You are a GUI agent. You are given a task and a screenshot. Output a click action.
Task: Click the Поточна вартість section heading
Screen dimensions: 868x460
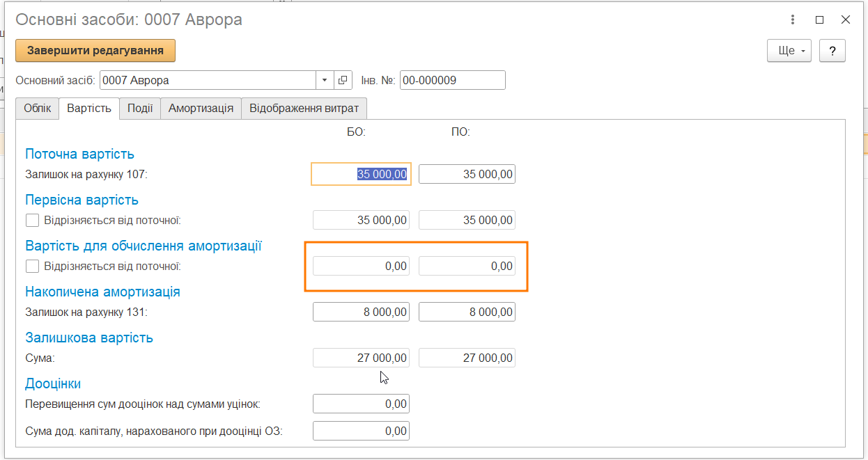[x=79, y=154]
